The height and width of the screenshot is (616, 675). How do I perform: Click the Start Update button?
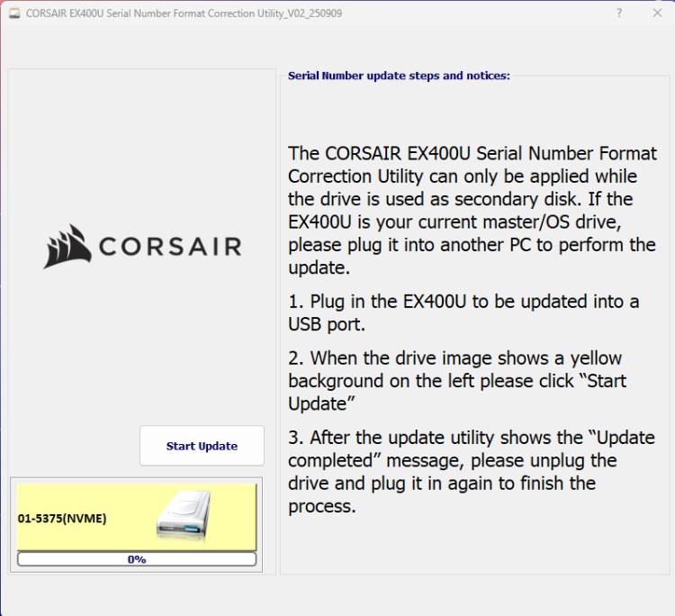[x=202, y=446]
